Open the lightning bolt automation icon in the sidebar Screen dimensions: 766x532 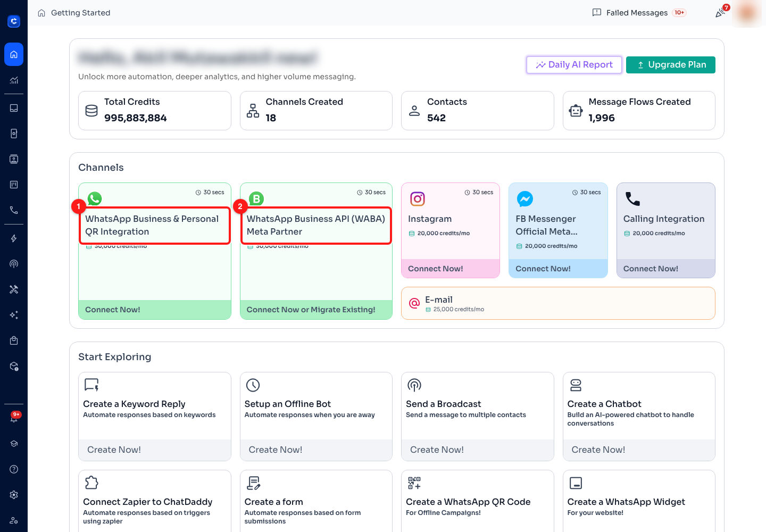[x=14, y=238]
